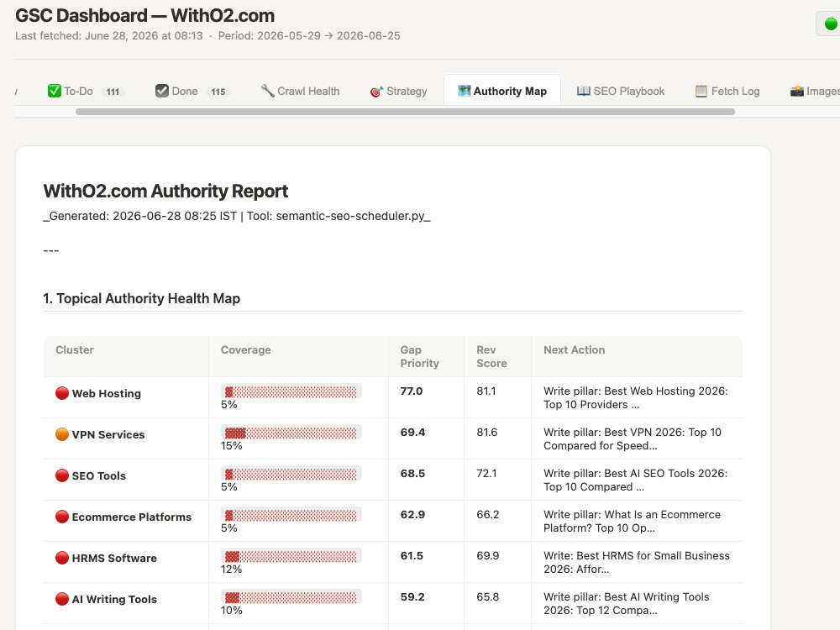Click the Done checkbox icon
Image resolution: width=840 pixels, height=630 pixels.
coord(162,91)
